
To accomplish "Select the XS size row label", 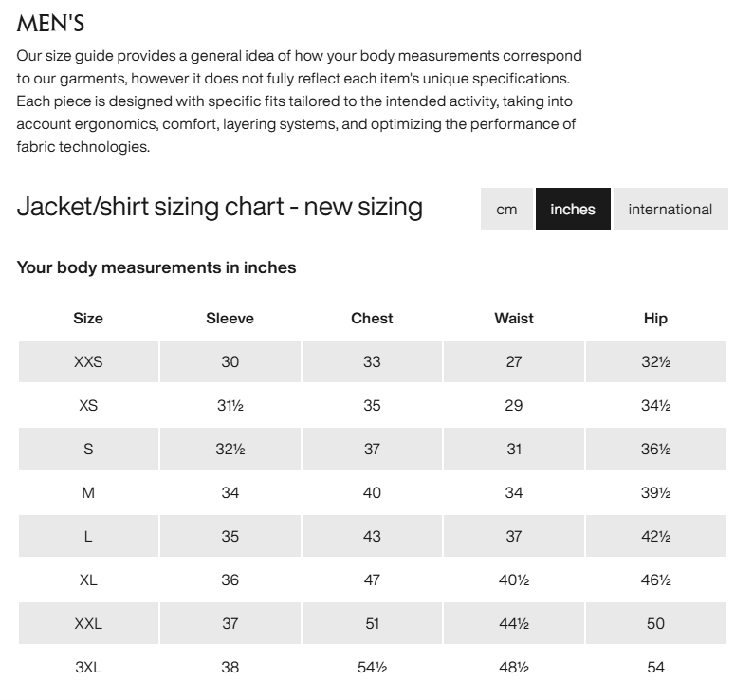I will tap(88, 406).
